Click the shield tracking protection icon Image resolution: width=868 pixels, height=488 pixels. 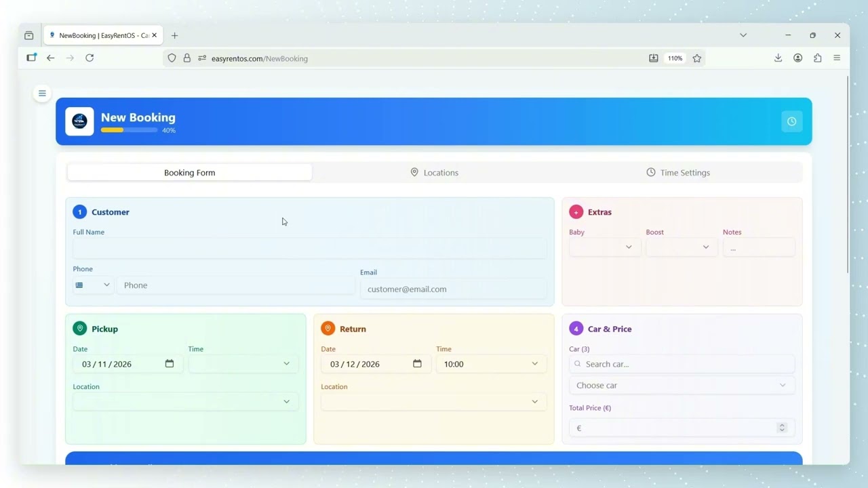(172, 58)
